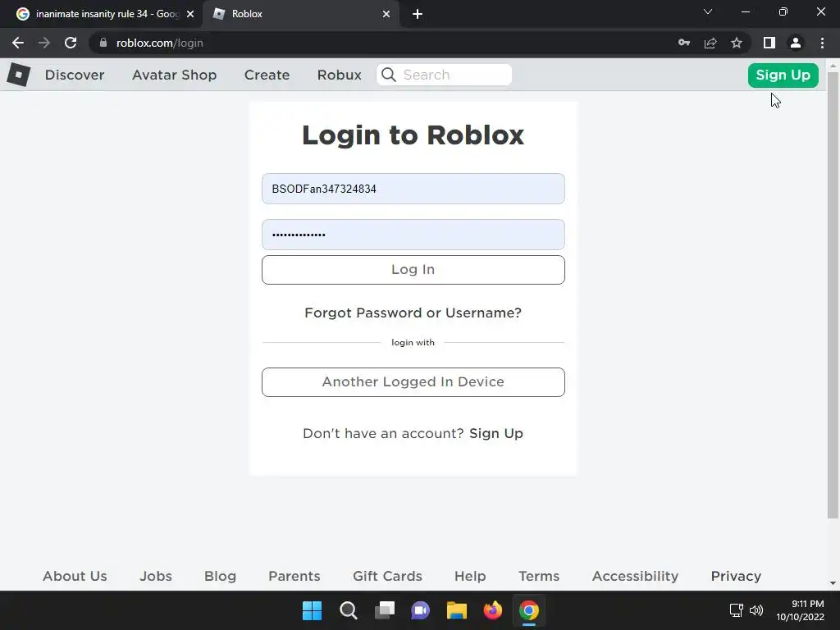Open Create in navigation bar

click(267, 75)
